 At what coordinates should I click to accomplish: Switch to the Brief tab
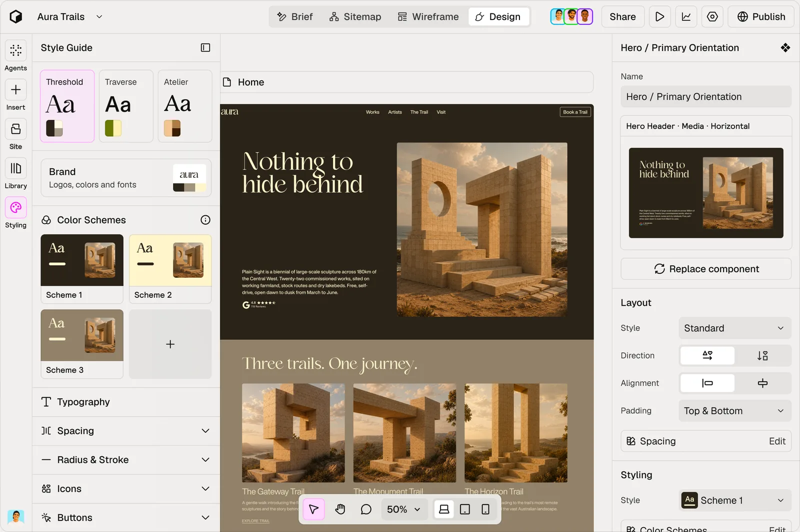pos(295,16)
